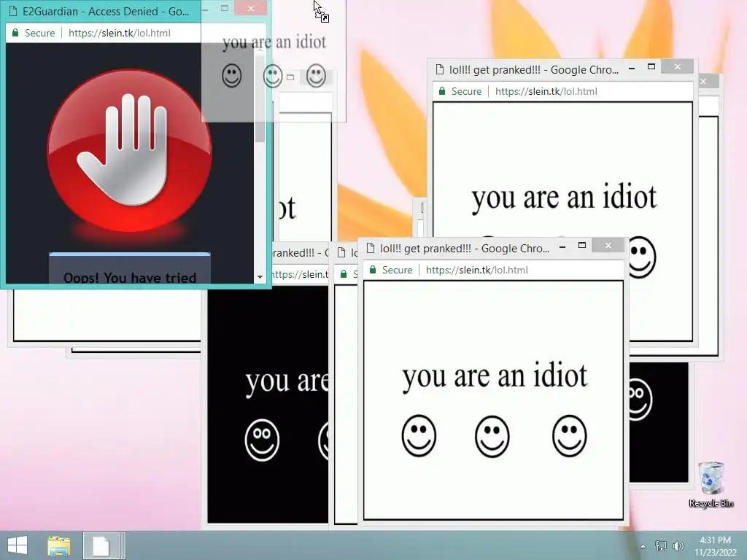Click the smiley in the black window on the right
747x560 pixels.
[640, 399]
